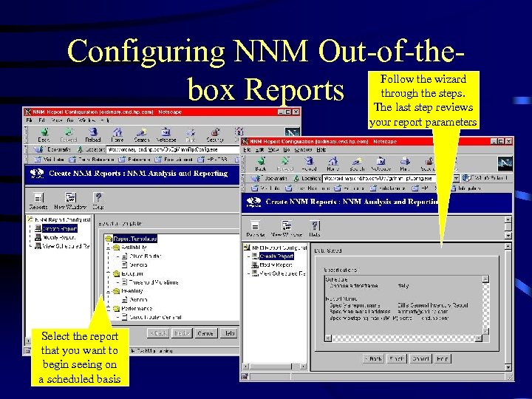532x399 pixels.
Task: Click Reports icon in the right window
Action: (x=255, y=229)
